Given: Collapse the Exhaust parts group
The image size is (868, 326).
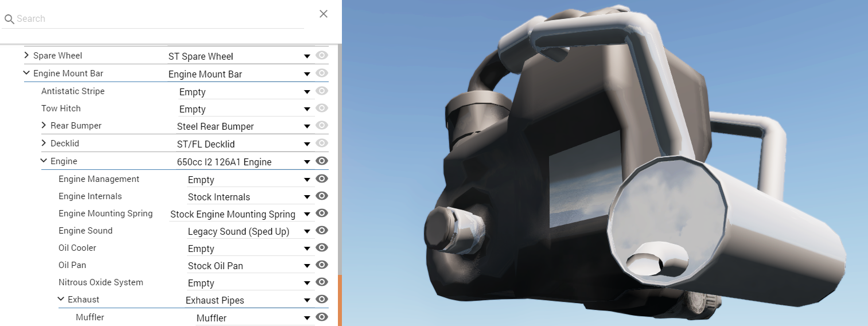Looking at the screenshot, I should pos(61,299).
